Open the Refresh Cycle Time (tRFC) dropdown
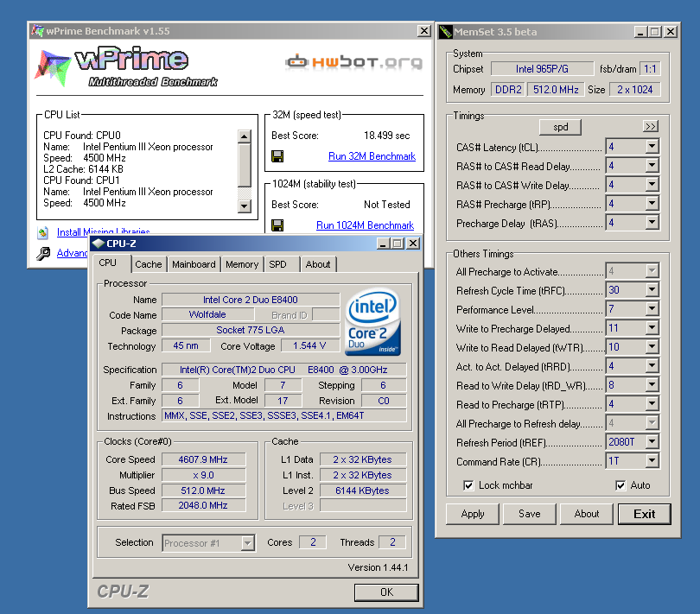This screenshot has height=614, width=700. (x=652, y=290)
